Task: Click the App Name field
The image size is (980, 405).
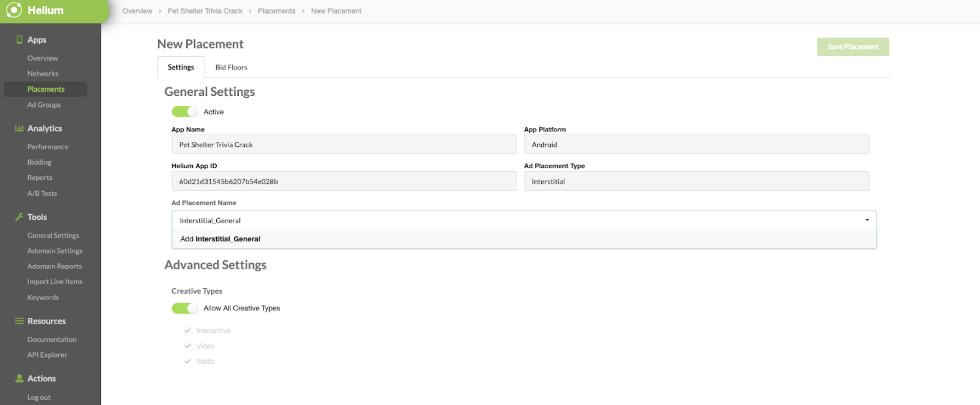Action: pyautogui.click(x=344, y=145)
